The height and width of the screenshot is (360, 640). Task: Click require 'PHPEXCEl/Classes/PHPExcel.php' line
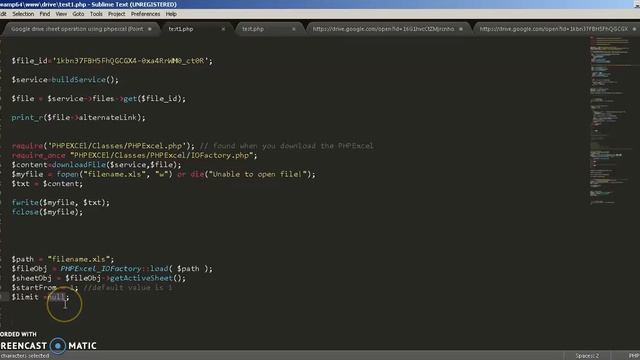click(103, 146)
